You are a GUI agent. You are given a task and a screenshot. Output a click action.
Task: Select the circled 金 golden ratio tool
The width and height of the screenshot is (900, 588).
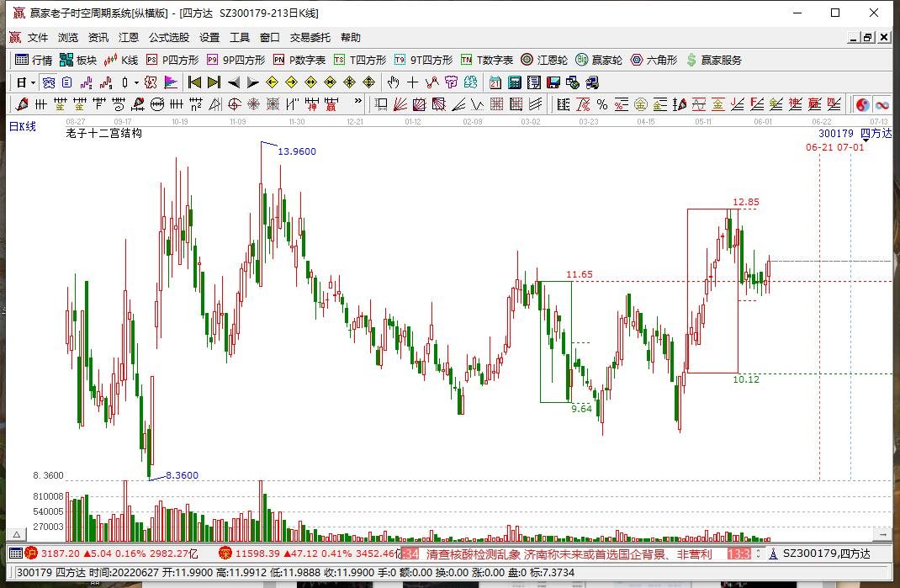pyautogui.click(x=641, y=104)
